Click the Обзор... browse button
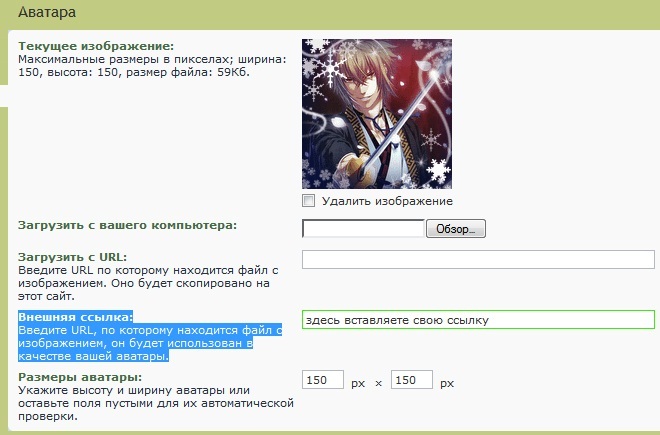The height and width of the screenshot is (435, 660). point(456,229)
